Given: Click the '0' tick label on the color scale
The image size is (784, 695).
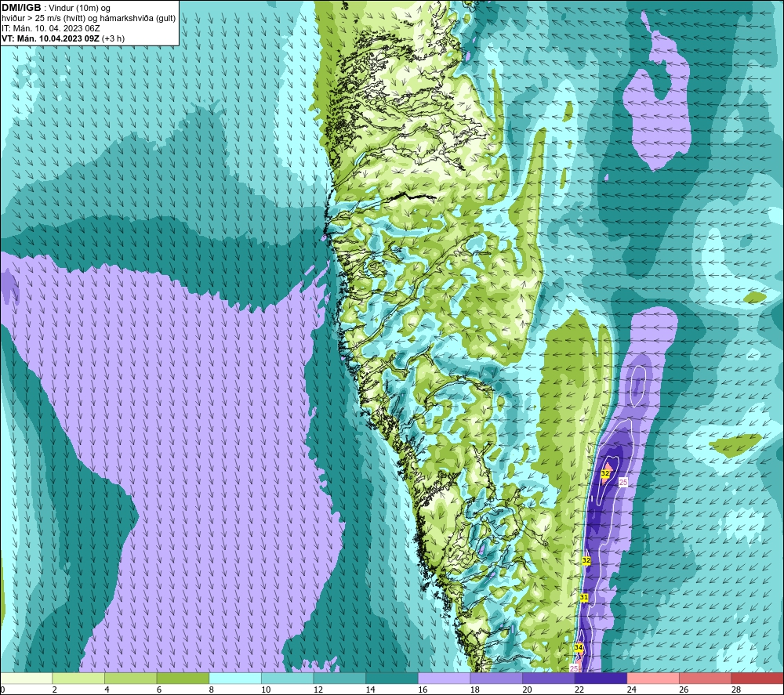Looking at the screenshot, I should 2,690.
